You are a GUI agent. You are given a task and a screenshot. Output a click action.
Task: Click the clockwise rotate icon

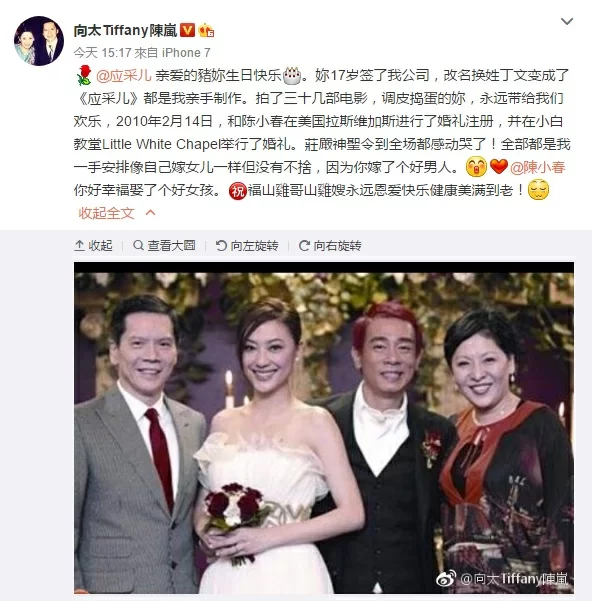[x=304, y=245]
